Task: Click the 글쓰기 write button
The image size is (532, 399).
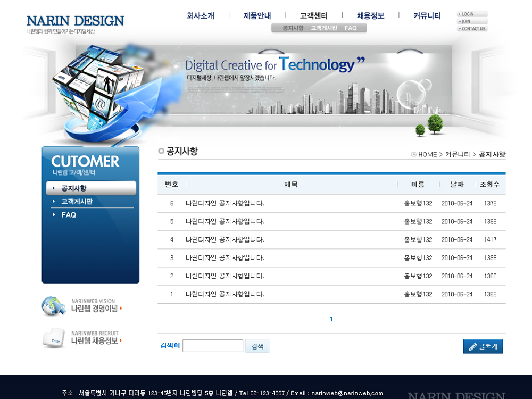Action: [483, 346]
